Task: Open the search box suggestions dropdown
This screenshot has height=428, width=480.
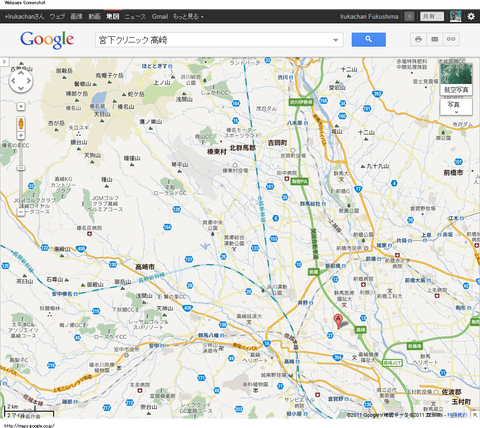Action: click(x=336, y=40)
